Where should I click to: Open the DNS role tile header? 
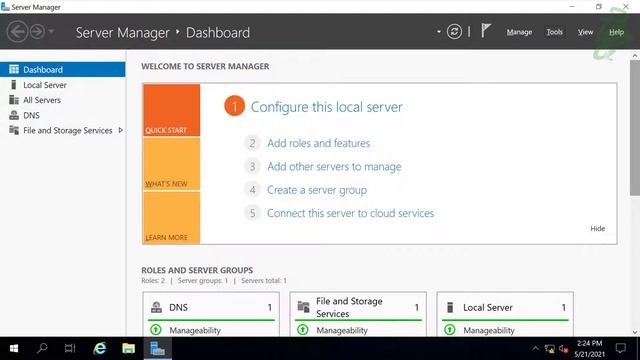coord(211,307)
